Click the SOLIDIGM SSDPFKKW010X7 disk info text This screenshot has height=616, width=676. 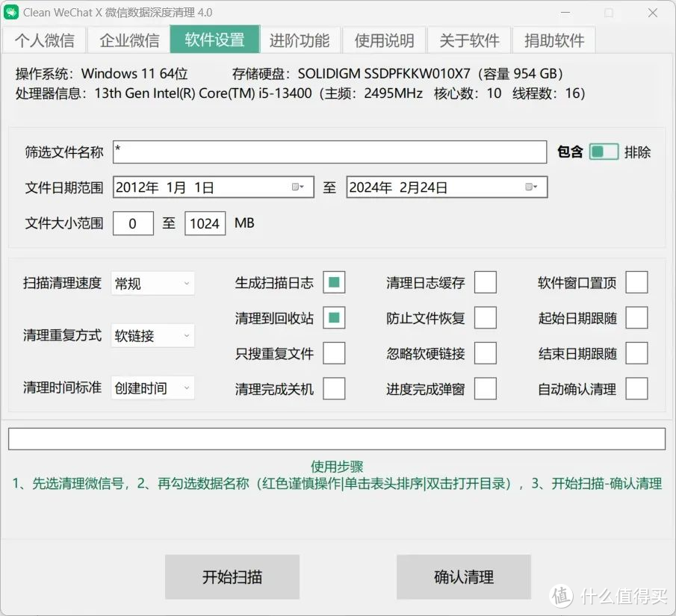coord(397,74)
